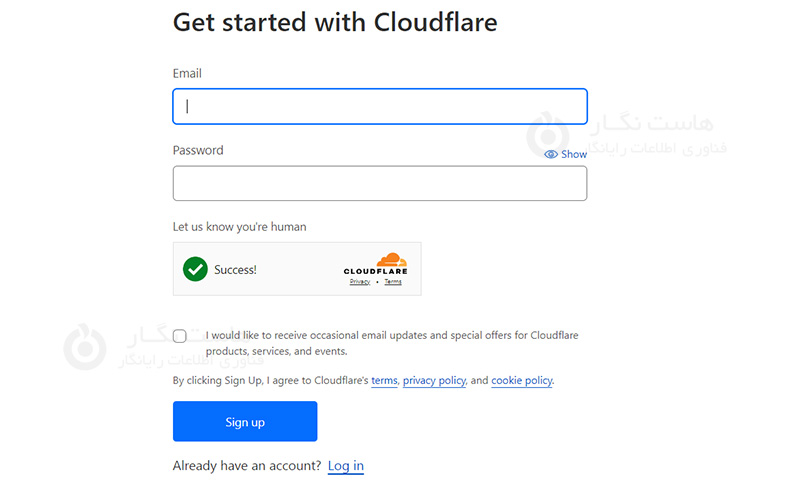Click the faded watermark logo beside the checkbox
Viewport: 790px width, 482px height.
pyautogui.click(x=84, y=345)
